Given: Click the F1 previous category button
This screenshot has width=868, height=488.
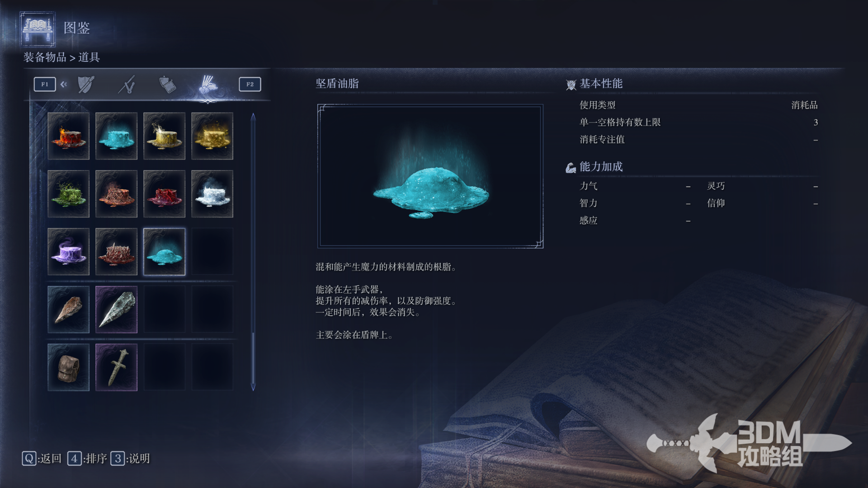Looking at the screenshot, I should coord(45,84).
